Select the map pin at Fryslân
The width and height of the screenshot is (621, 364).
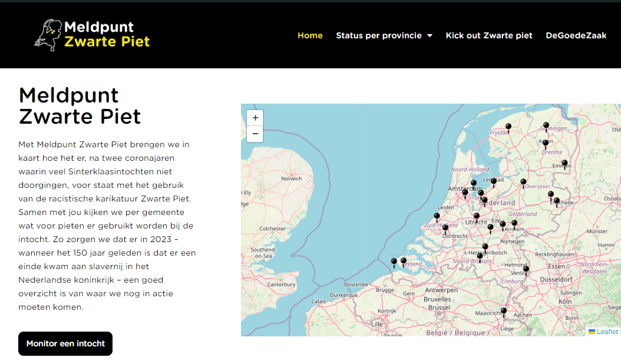click(508, 127)
